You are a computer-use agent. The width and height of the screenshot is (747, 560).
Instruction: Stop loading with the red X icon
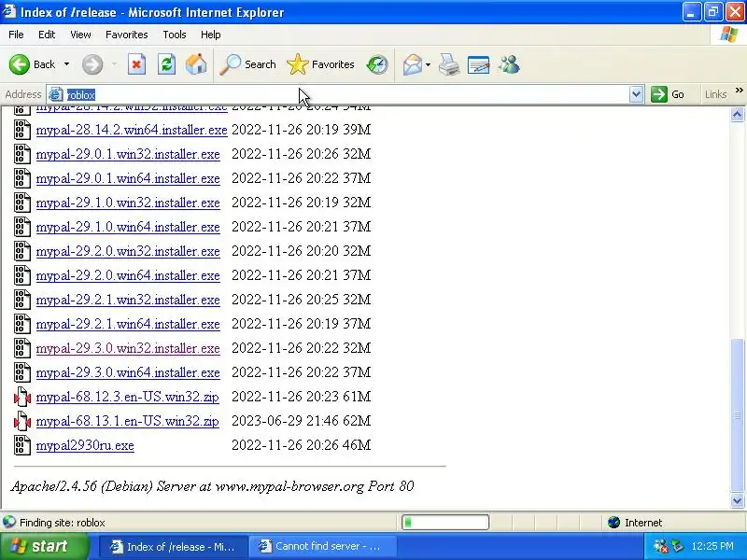point(136,64)
